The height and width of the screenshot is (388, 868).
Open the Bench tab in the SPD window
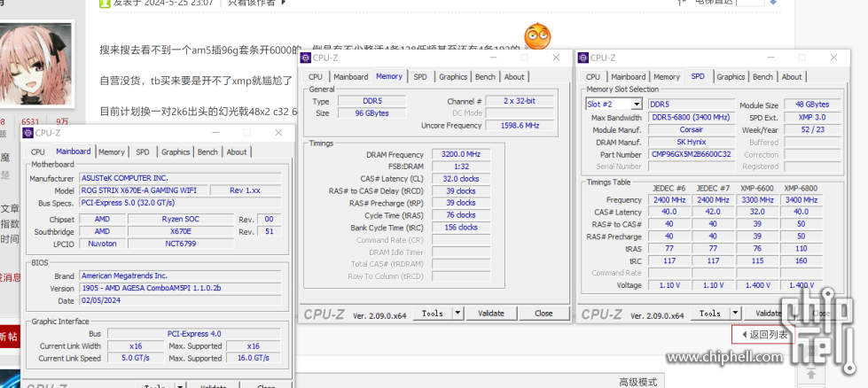(x=762, y=77)
